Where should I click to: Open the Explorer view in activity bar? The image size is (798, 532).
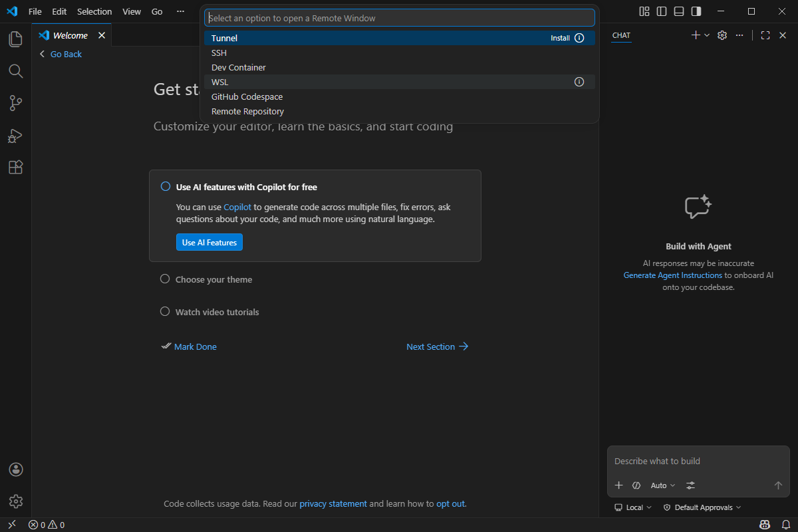(15, 39)
